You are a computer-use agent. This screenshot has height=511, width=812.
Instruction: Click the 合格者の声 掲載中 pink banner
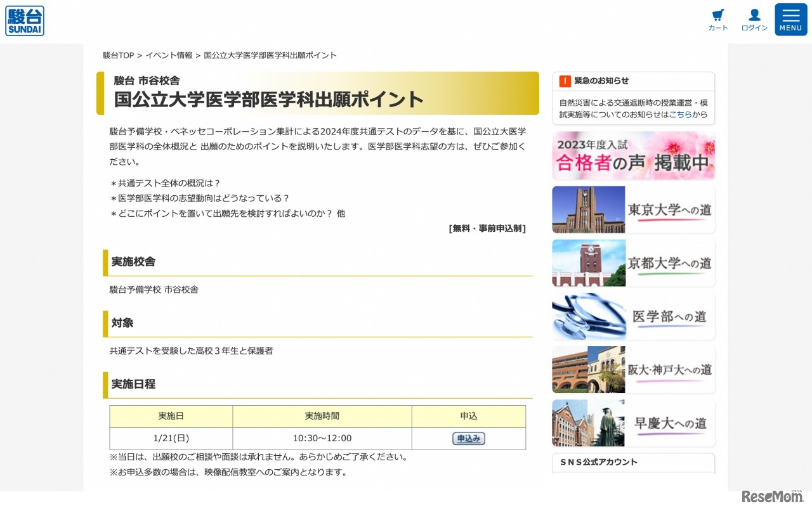[x=632, y=155]
